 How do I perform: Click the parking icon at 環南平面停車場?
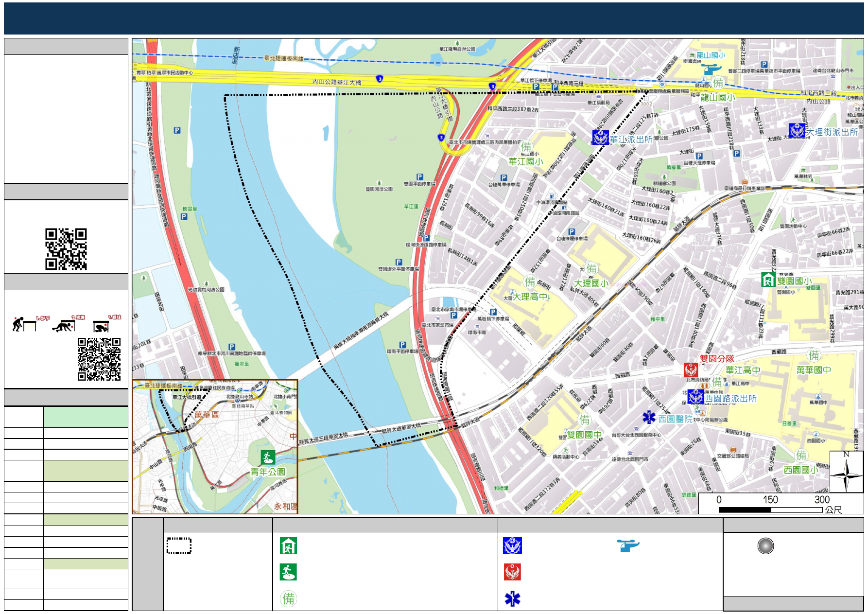(x=402, y=345)
